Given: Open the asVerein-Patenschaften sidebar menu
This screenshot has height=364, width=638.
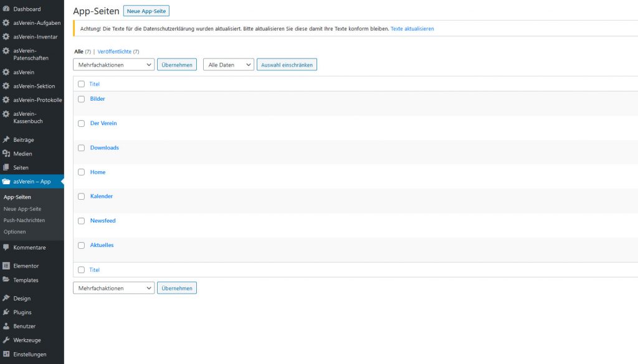Looking at the screenshot, I should (x=32, y=54).
